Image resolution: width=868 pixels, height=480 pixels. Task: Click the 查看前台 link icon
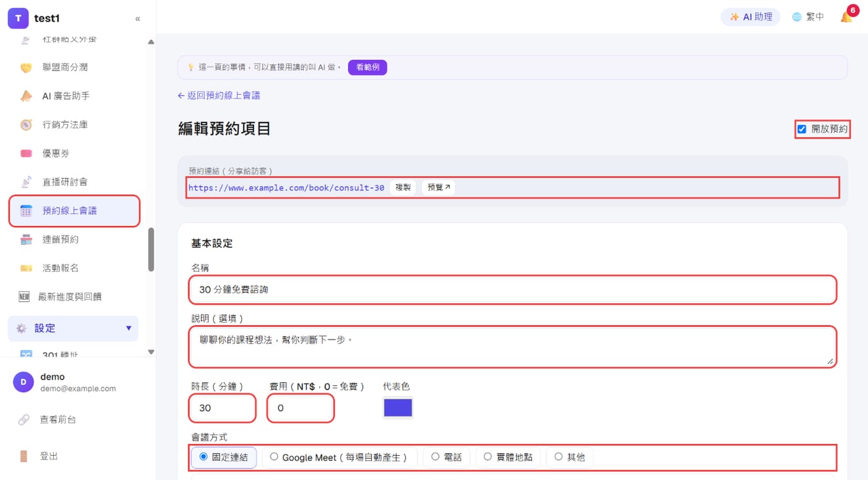tap(24, 420)
